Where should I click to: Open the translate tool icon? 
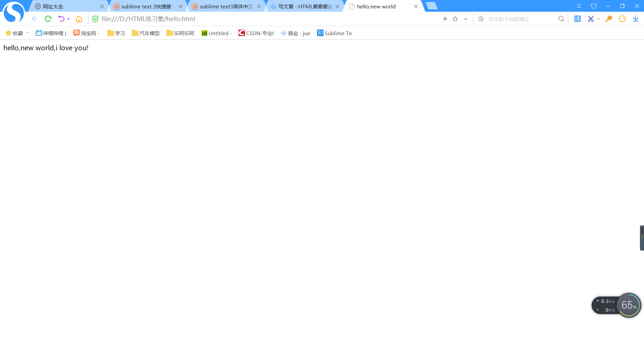578,19
